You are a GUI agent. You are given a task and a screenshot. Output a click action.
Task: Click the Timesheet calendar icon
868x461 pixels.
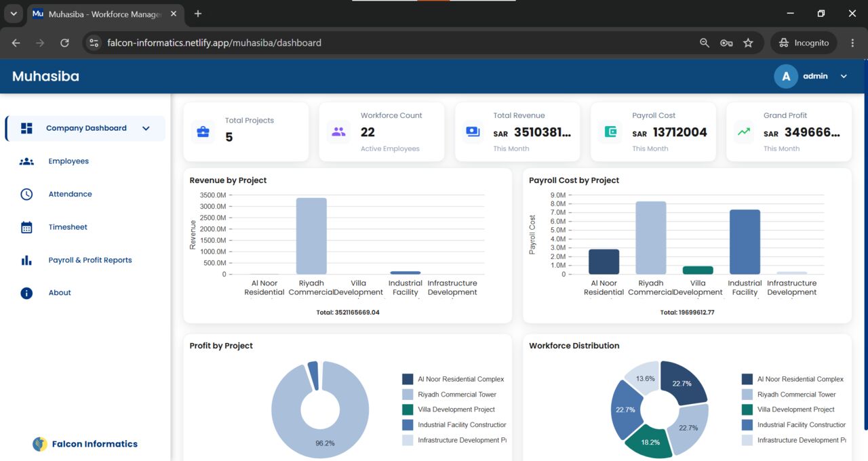coord(26,227)
